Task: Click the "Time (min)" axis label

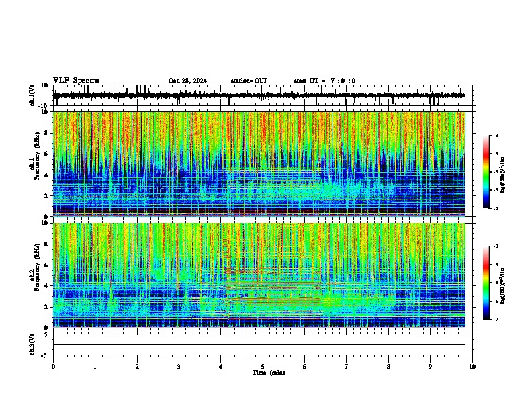Action: tap(269, 373)
